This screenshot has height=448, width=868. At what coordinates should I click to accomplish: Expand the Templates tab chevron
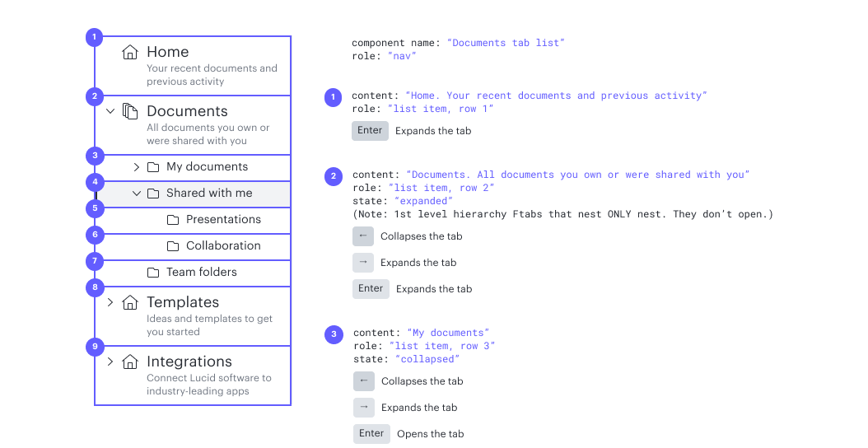click(x=110, y=302)
